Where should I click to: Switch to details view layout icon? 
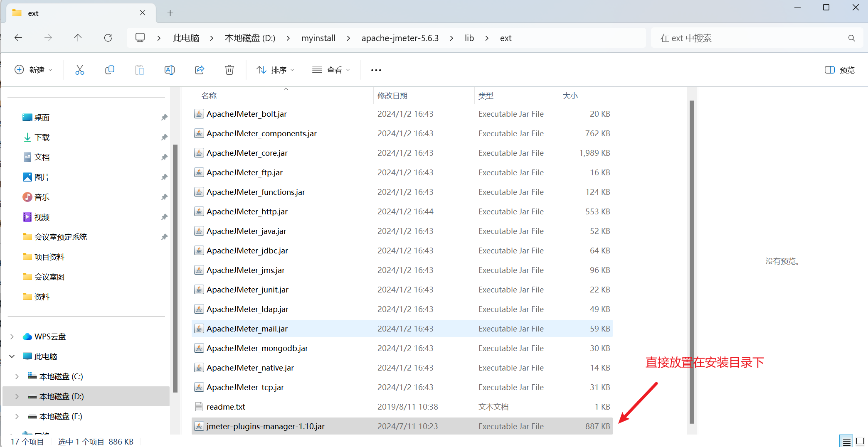(x=846, y=441)
